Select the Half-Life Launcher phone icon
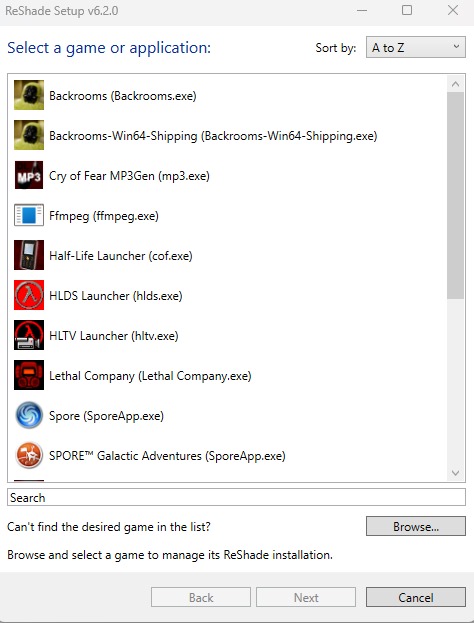Screen dimensions: 474x623 (x=29, y=255)
